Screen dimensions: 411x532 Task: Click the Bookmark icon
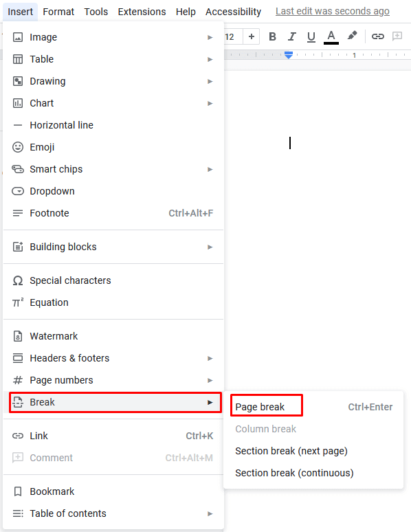click(x=18, y=491)
